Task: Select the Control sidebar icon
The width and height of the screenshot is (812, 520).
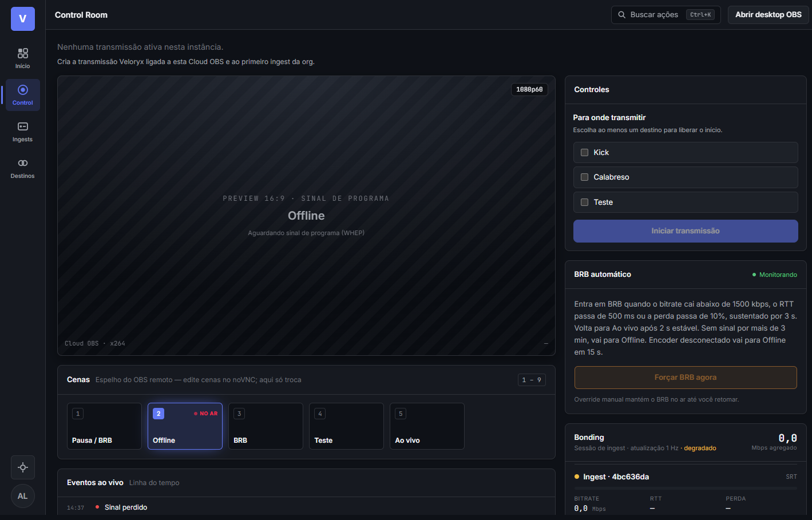Action: click(23, 95)
